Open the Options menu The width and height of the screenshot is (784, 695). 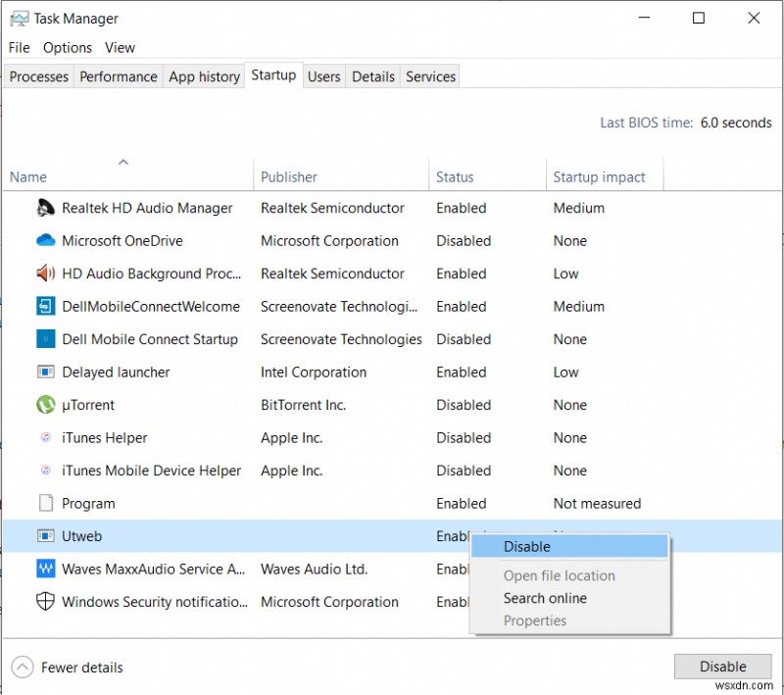tap(67, 47)
